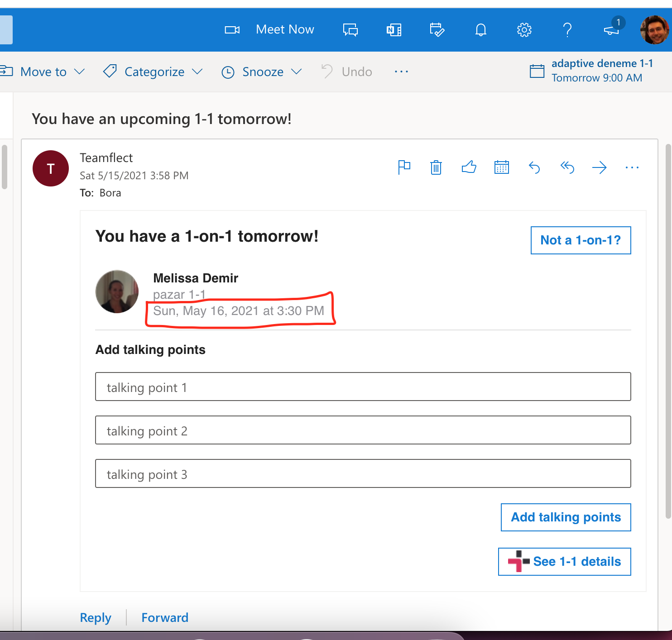672x640 pixels.
Task: Open the chat conversations icon
Action: [350, 29]
